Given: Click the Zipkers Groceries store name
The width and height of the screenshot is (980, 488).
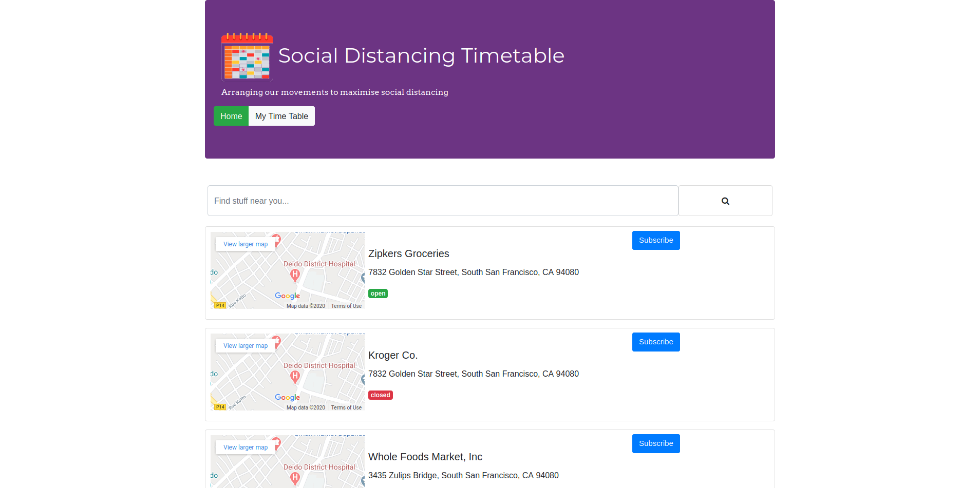Looking at the screenshot, I should tap(409, 253).
